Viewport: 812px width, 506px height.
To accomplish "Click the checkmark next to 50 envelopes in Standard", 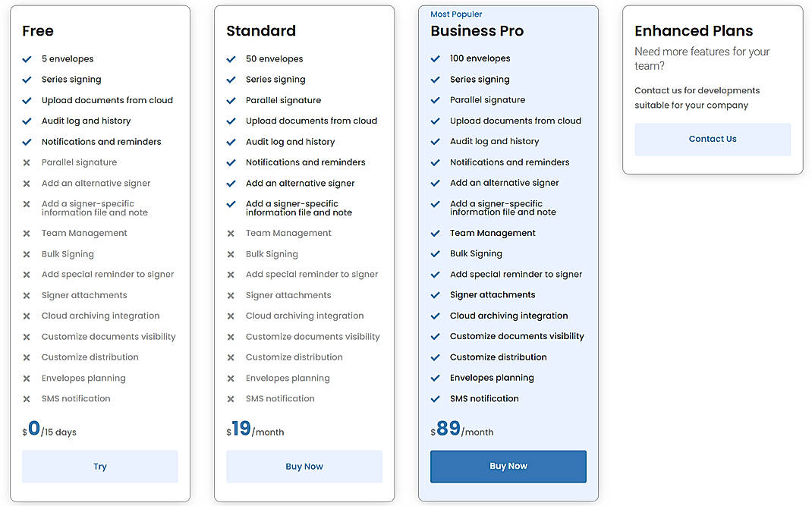I will click(x=231, y=58).
